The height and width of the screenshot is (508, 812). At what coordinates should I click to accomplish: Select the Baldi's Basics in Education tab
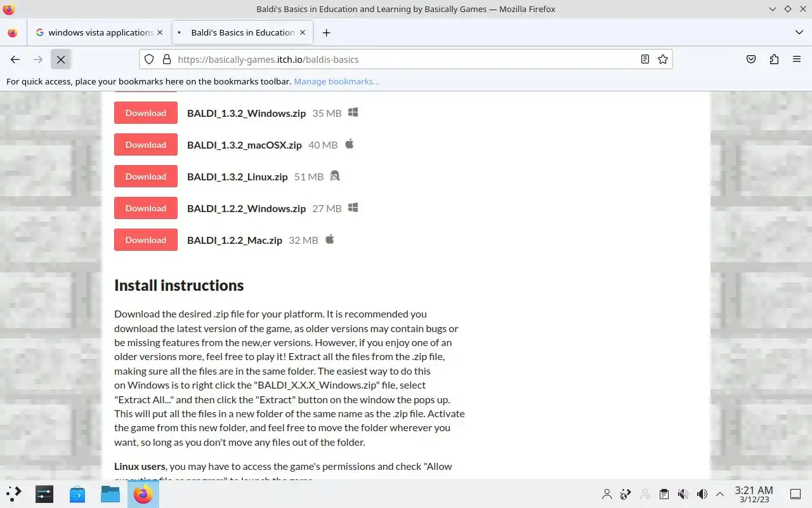(x=242, y=32)
